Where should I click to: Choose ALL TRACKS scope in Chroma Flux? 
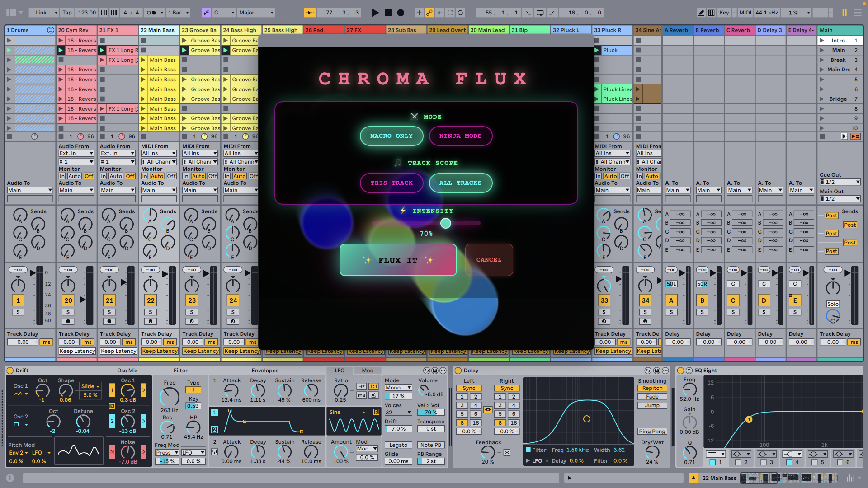point(461,183)
